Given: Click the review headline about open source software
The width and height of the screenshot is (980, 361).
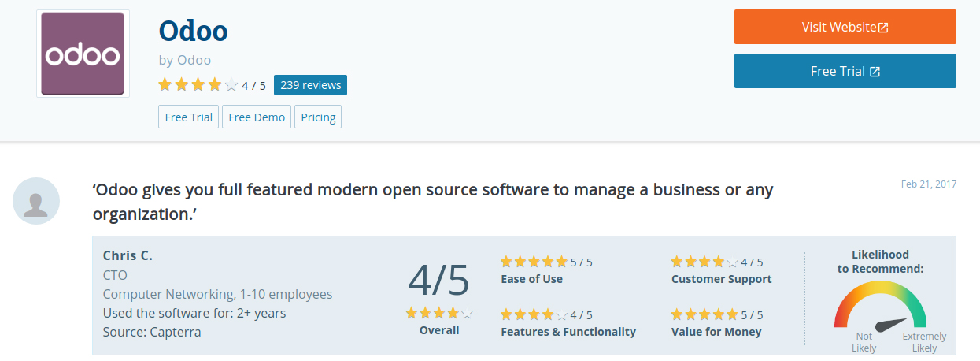Looking at the screenshot, I should (433, 202).
